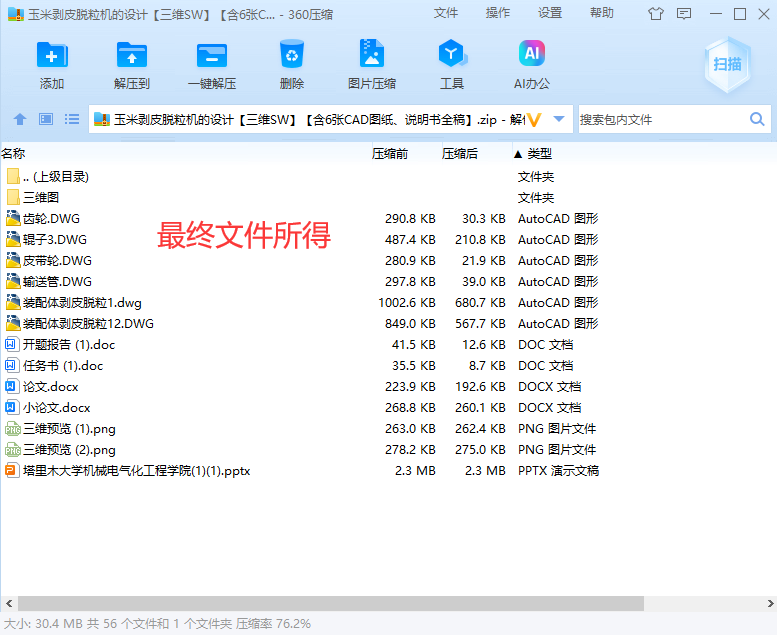777x635 pixels.
Task: Maximize the 360压缩 window
Action: 740,14
